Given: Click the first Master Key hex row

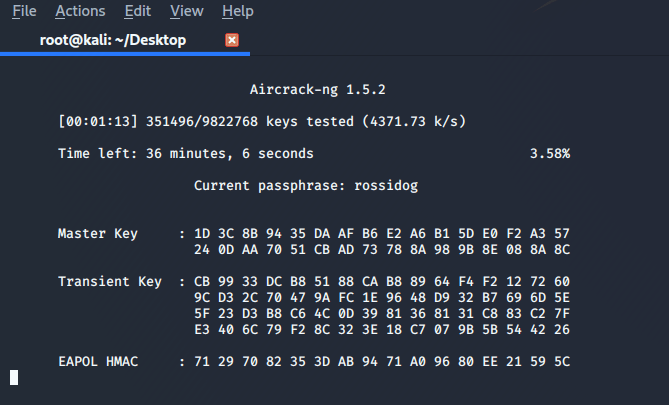Looking at the screenshot, I should point(382,234).
